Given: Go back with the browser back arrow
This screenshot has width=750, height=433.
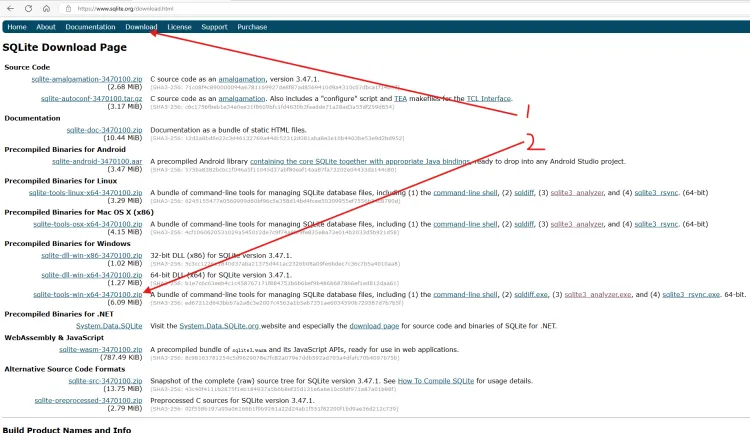Looking at the screenshot, I should pyautogui.click(x=11, y=9).
